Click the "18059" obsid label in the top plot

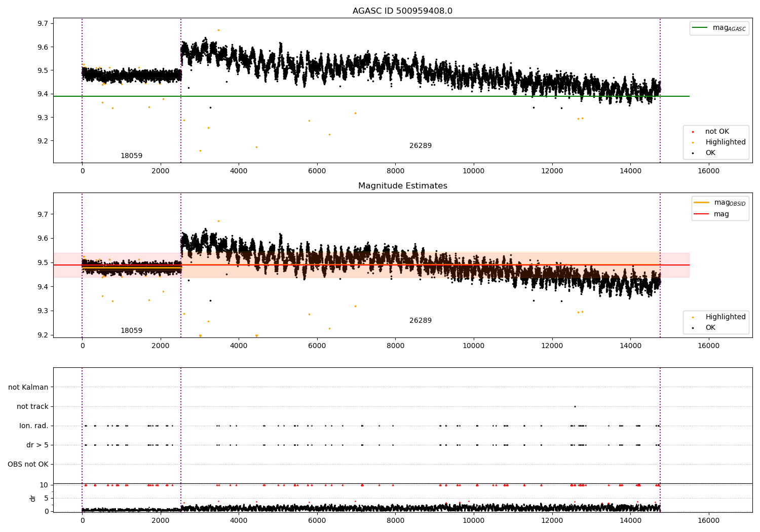[x=131, y=156]
